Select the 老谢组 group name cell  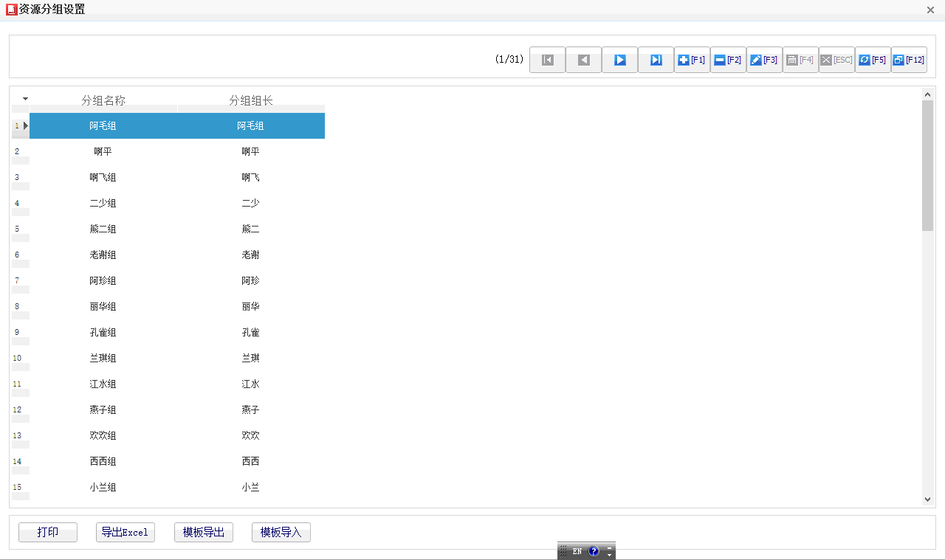(103, 255)
